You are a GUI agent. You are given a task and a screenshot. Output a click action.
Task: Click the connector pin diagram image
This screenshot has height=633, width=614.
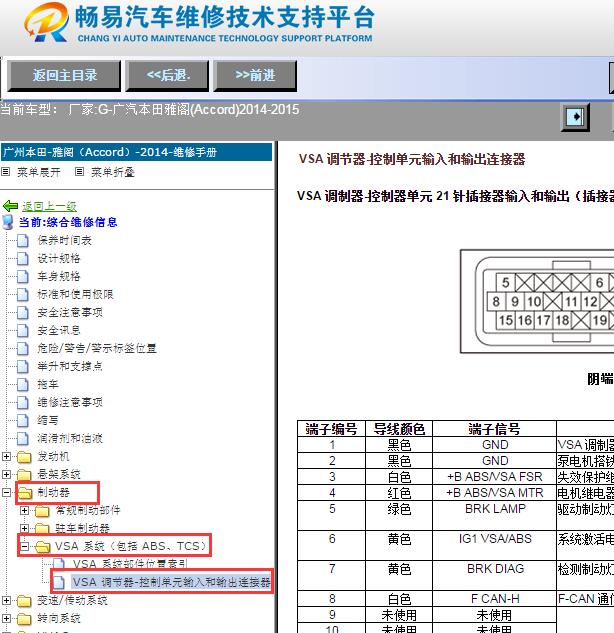point(537,301)
